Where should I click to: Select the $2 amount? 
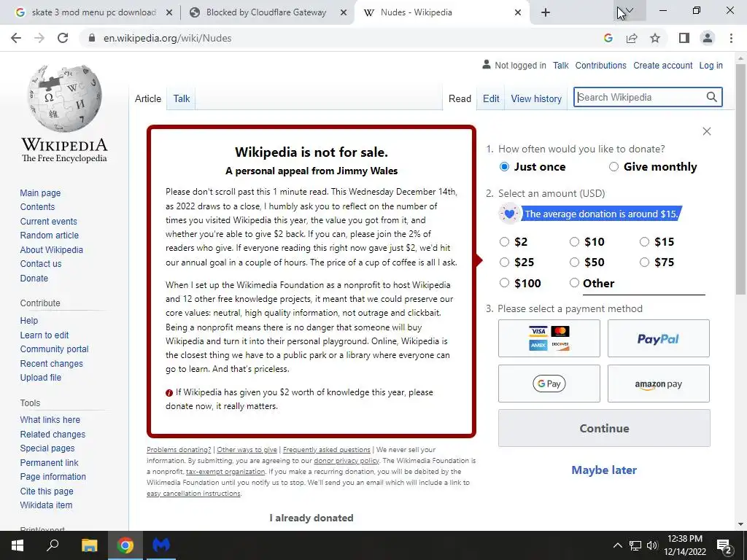pos(504,242)
